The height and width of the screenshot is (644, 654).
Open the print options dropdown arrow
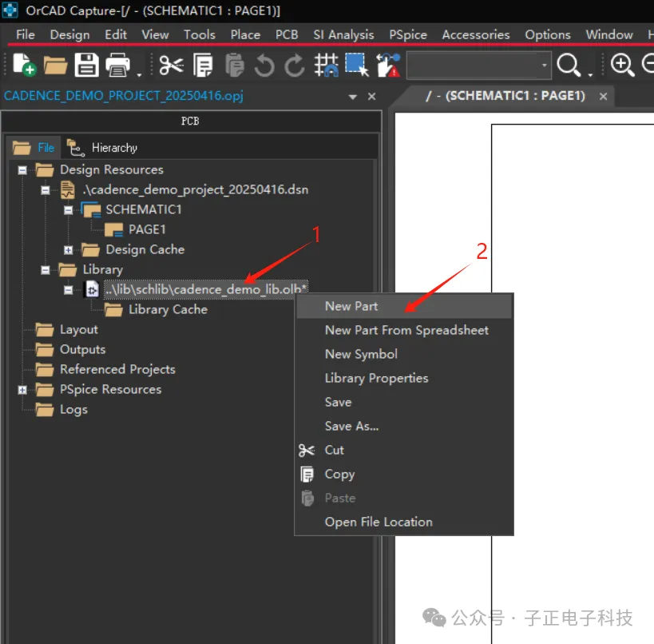139,75
